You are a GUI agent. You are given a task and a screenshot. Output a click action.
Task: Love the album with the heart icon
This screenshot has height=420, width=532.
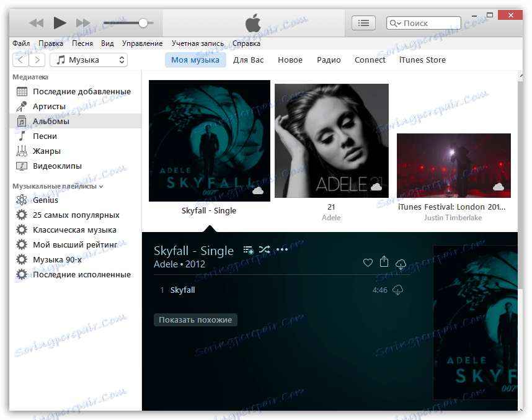point(368,262)
